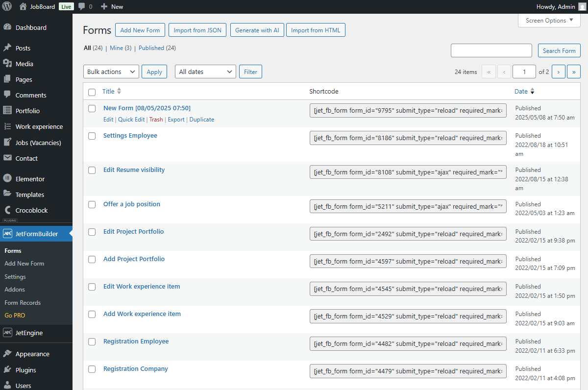Click the Plugins plug icon

pyautogui.click(x=7, y=369)
